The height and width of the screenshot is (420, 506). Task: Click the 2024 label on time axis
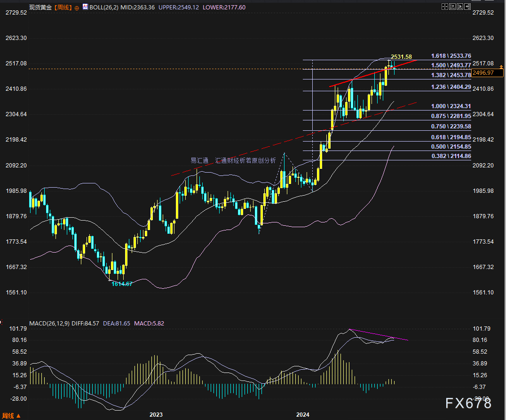click(302, 415)
